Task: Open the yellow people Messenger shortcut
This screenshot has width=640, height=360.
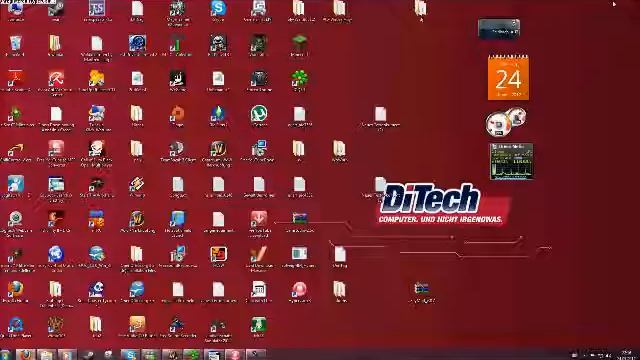Action: coord(97,79)
